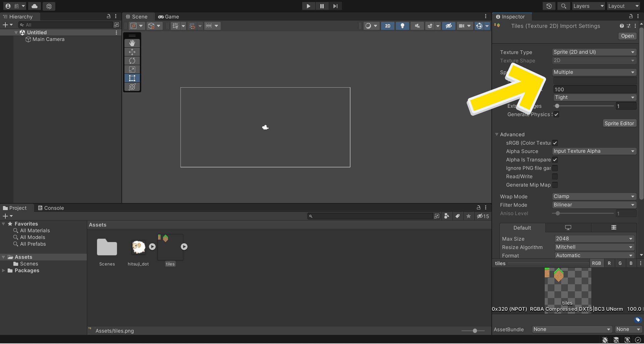Open the cloud services icon
Viewport: 644px width, 344px height.
[35, 6]
